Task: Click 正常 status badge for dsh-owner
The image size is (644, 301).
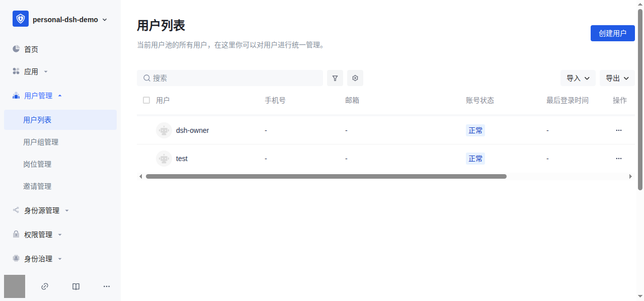Action: click(x=475, y=130)
